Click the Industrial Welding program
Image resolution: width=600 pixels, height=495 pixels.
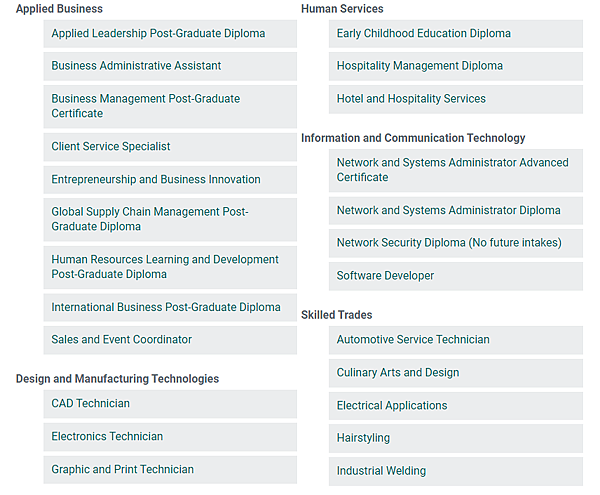381,471
